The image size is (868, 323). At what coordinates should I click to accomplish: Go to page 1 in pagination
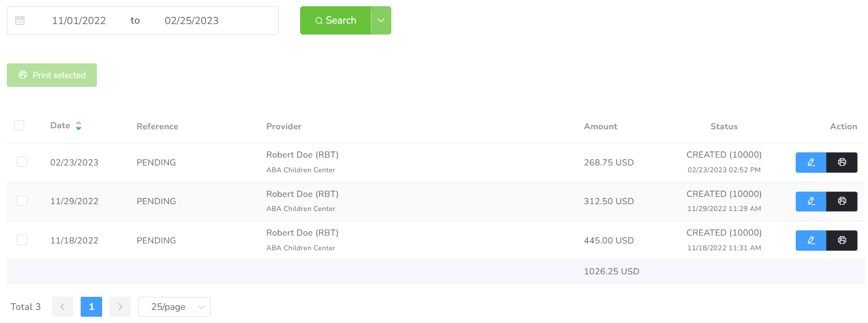[91, 307]
